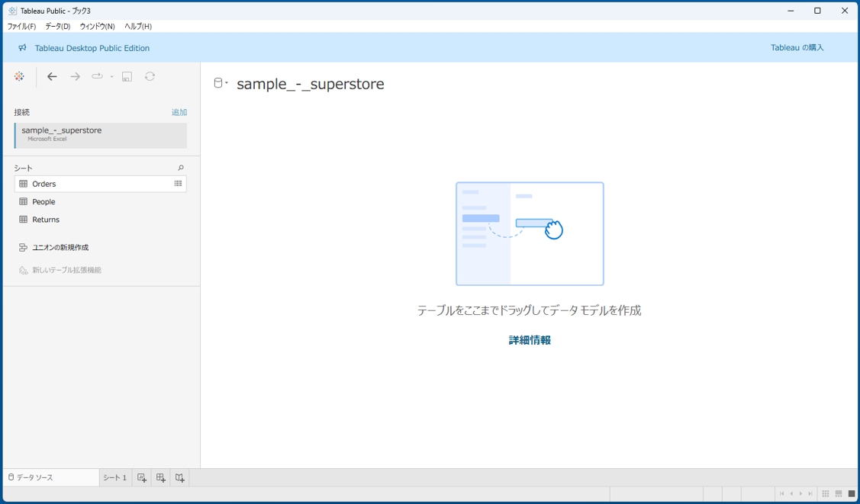Switch to filmstrip view in status bar
Image resolution: width=860 pixels, height=504 pixels.
(838, 494)
